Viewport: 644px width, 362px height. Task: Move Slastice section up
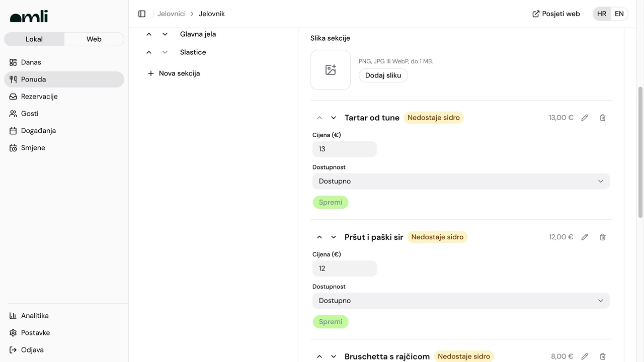149,52
